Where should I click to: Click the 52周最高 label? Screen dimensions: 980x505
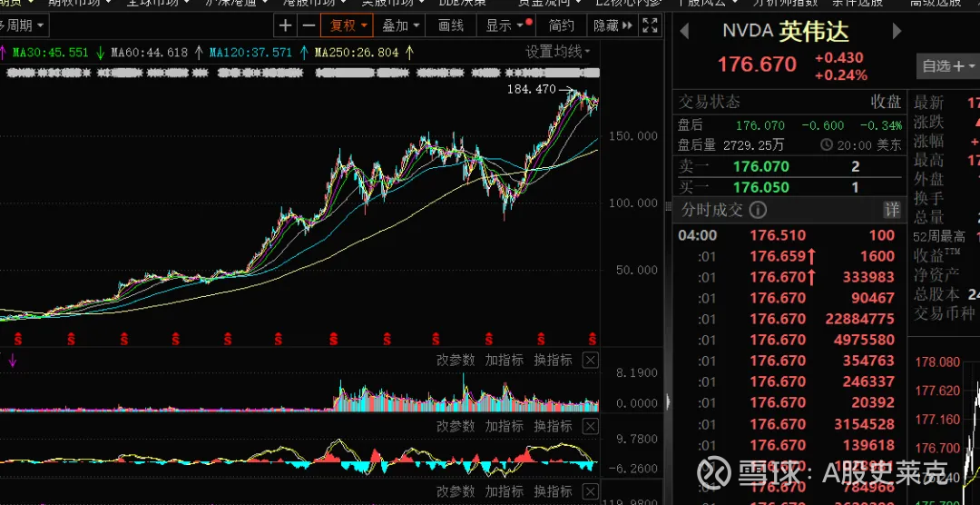pyautogui.click(x=939, y=237)
